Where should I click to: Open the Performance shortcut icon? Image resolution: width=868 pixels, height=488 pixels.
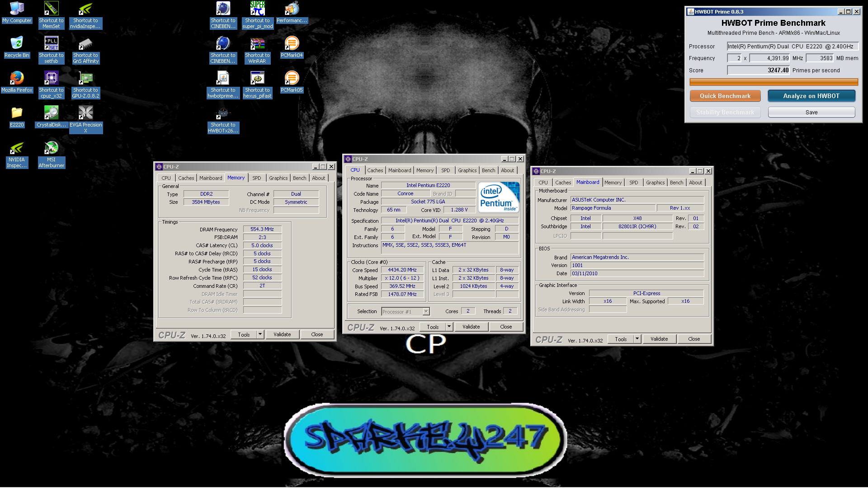(x=292, y=13)
